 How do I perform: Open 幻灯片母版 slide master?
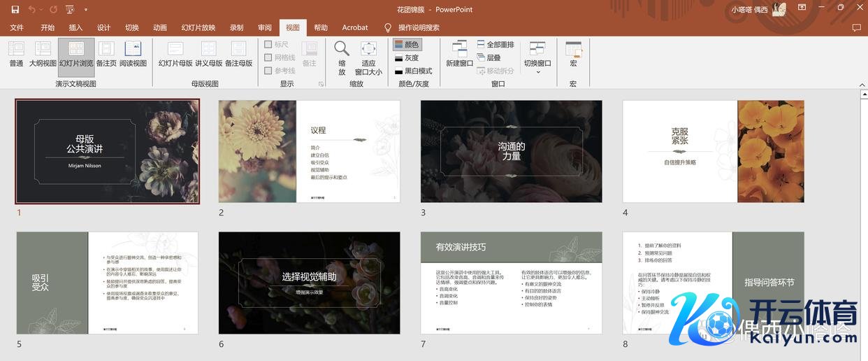point(175,54)
